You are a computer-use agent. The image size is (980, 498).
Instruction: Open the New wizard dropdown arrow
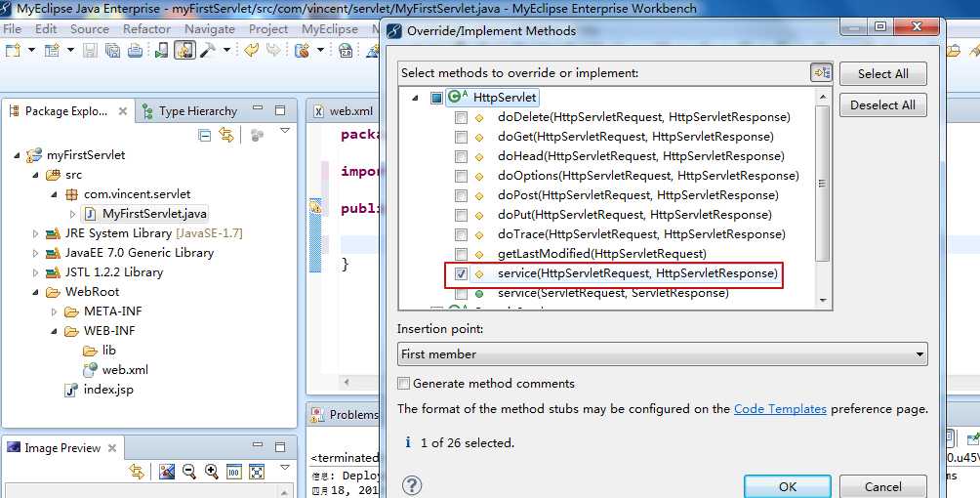(31, 50)
